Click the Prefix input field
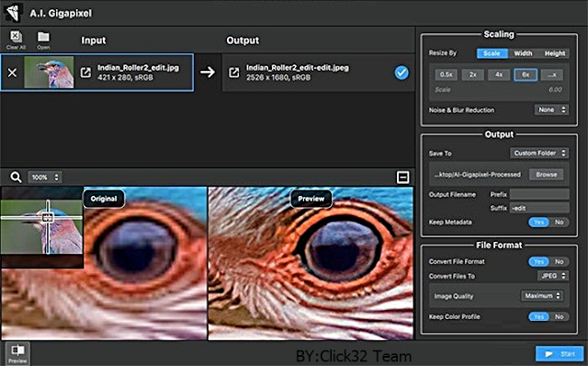 click(539, 194)
